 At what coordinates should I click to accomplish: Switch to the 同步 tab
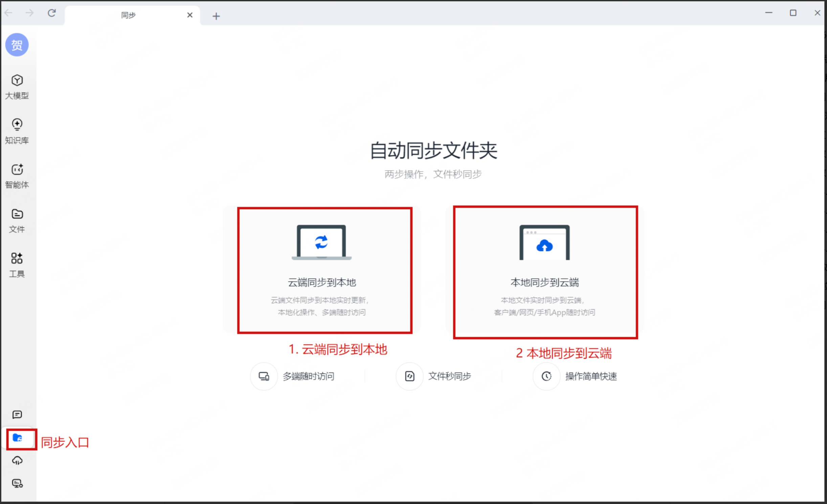[129, 15]
